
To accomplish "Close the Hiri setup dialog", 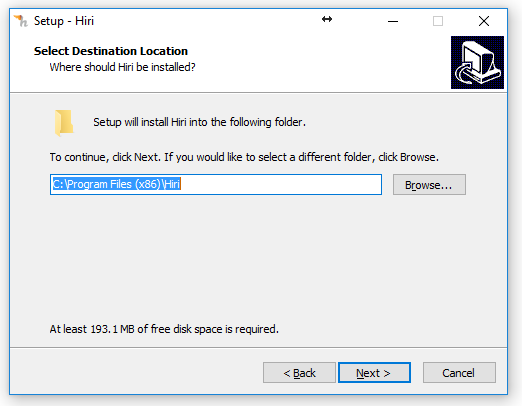I will (x=484, y=21).
